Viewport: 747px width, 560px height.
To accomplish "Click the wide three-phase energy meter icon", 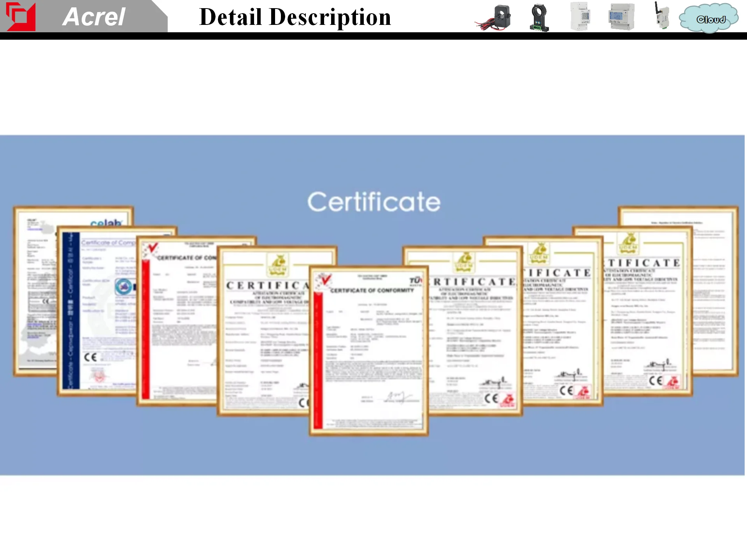I will pyautogui.click(x=621, y=17).
